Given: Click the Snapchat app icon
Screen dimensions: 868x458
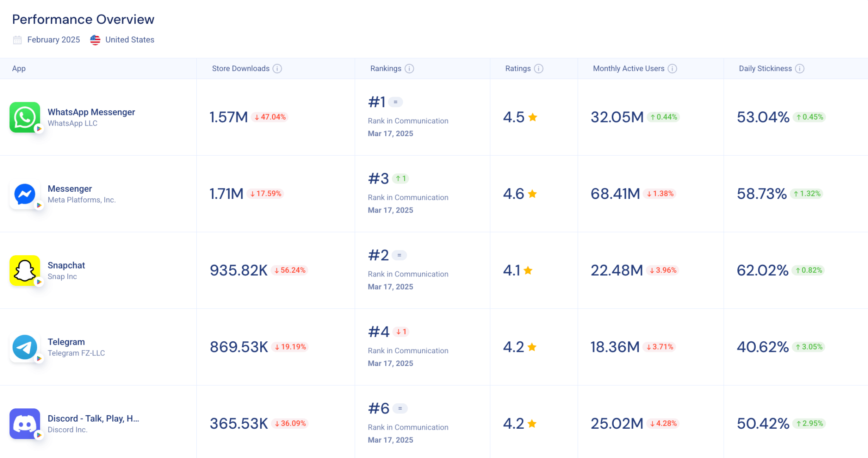Looking at the screenshot, I should (25, 271).
